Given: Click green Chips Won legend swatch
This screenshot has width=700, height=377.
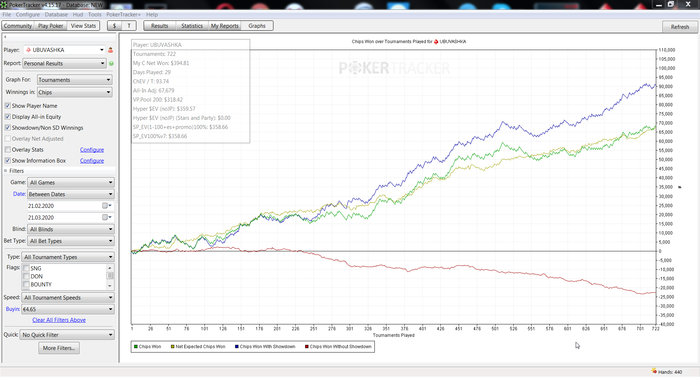Looking at the screenshot, I should click(x=136, y=347).
